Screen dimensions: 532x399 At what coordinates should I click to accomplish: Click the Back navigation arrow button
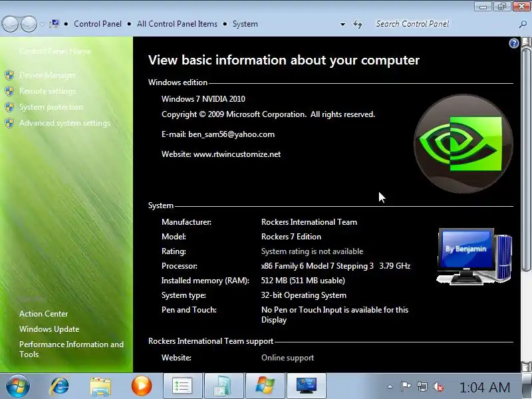pyautogui.click(x=10, y=24)
